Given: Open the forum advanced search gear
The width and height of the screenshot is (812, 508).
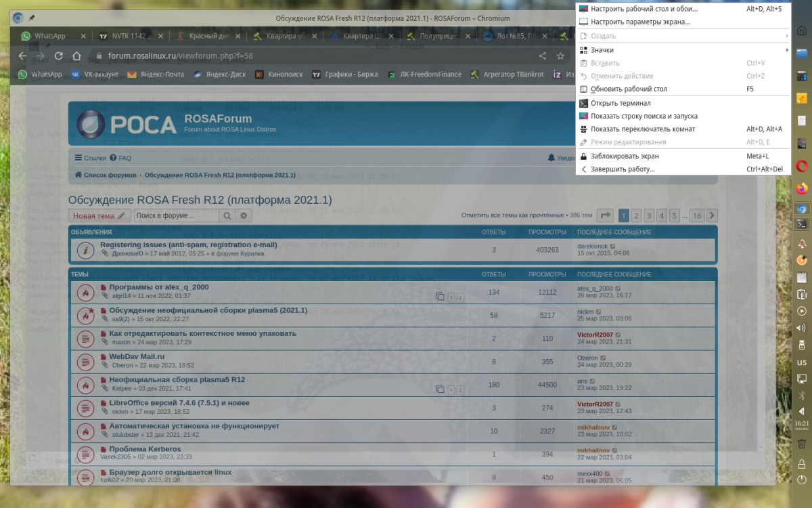Looking at the screenshot, I should pos(244,215).
